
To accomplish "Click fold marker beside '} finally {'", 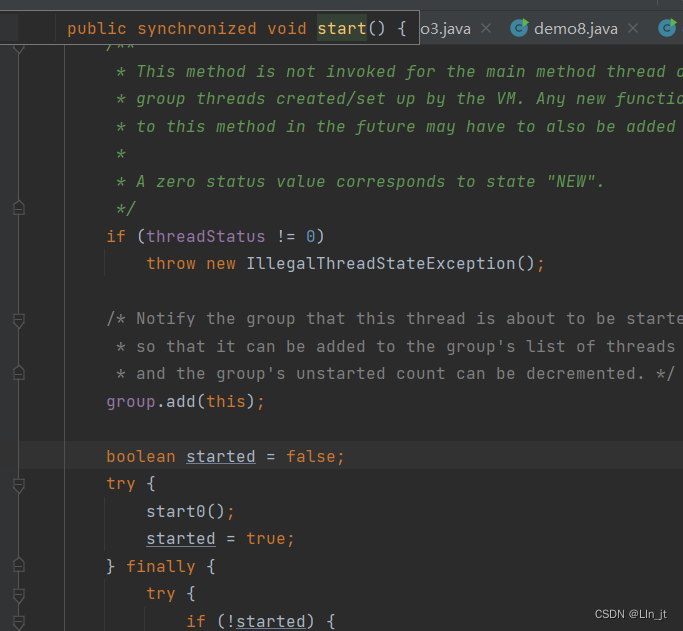I will 19,565.
